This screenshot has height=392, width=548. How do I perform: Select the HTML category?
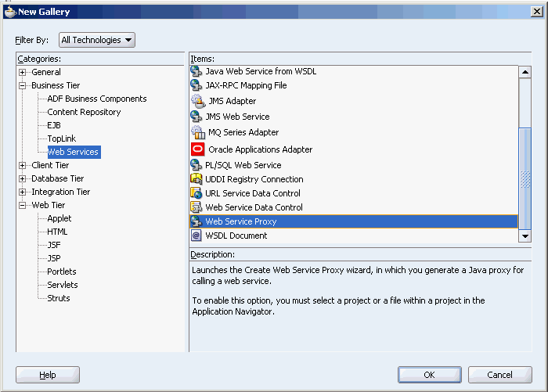[x=57, y=232]
